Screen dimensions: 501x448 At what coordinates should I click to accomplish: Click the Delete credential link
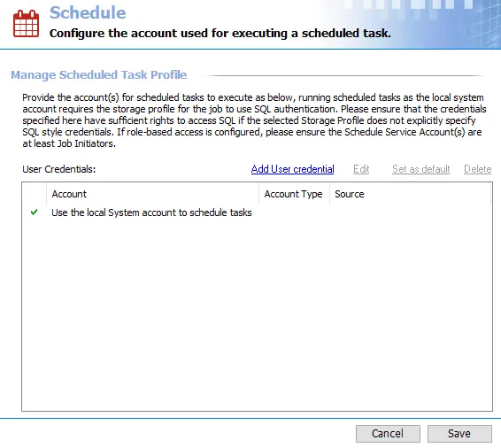pos(477,169)
